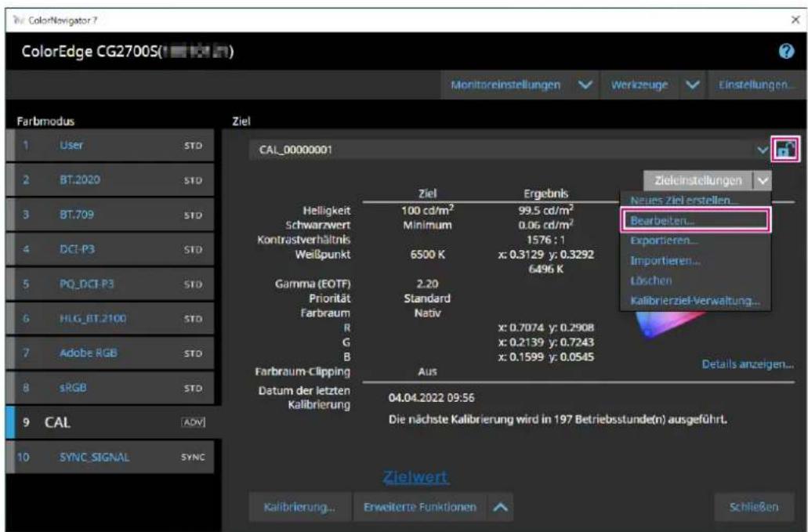Viewport: 808px width, 532px height.
Task: Click the Helligkeit target value 100 cd/m²
Action: coord(427,210)
